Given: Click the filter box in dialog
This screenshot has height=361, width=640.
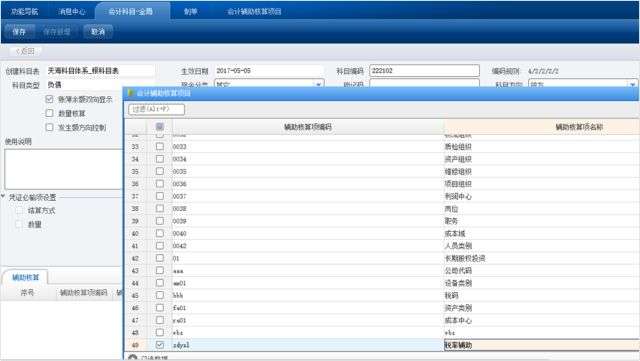Looking at the screenshot, I should point(156,109).
